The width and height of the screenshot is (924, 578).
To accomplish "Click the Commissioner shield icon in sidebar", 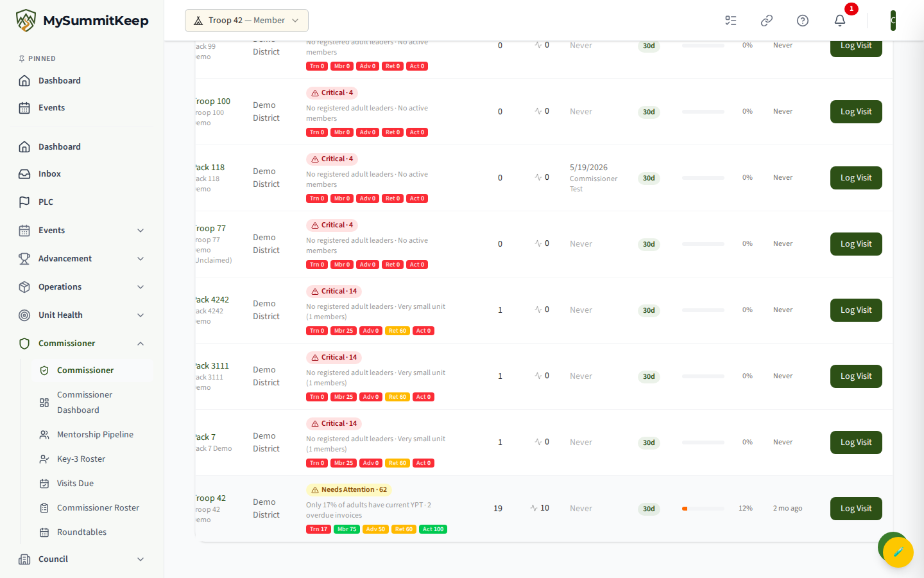I will [x=24, y=344].
